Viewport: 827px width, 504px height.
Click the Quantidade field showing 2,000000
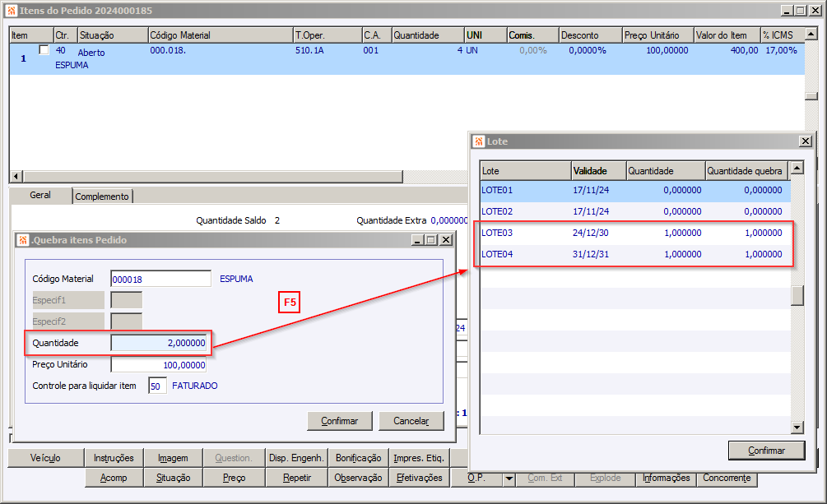point(159,343)
